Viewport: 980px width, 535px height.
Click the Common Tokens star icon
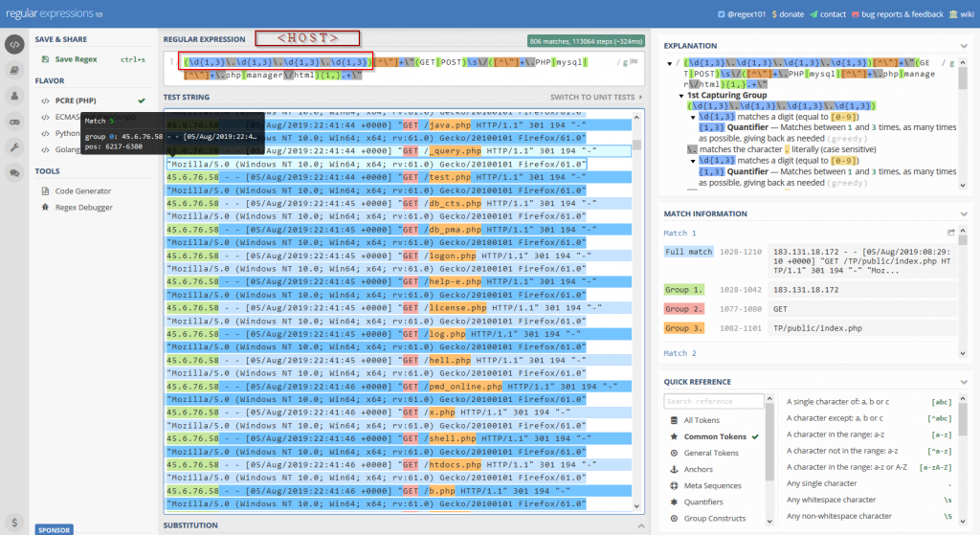click(674, 436)
